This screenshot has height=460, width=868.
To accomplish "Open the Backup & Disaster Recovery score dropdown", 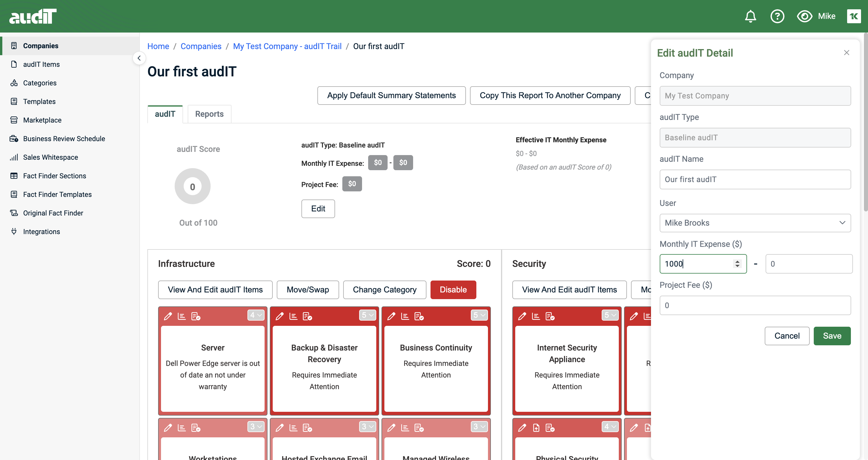I will pos(368,315).
